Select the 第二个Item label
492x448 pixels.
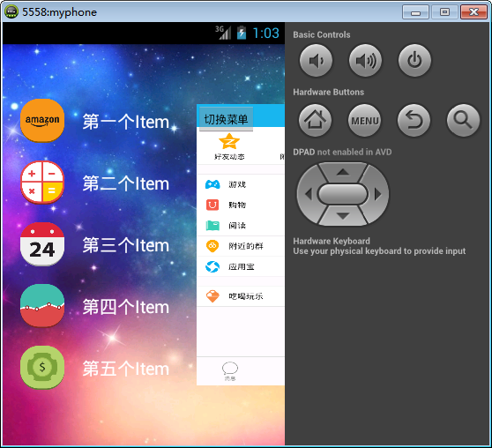pyautogui.click(x=126, y=183)
